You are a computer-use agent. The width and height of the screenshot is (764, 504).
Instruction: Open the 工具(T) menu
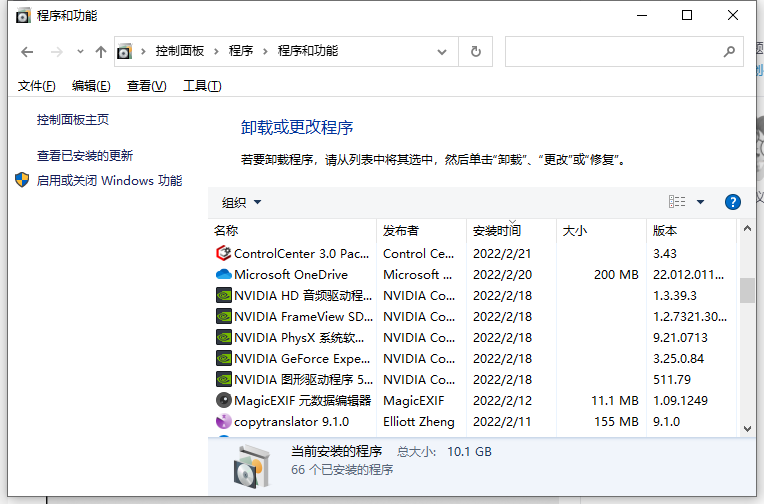202,86
